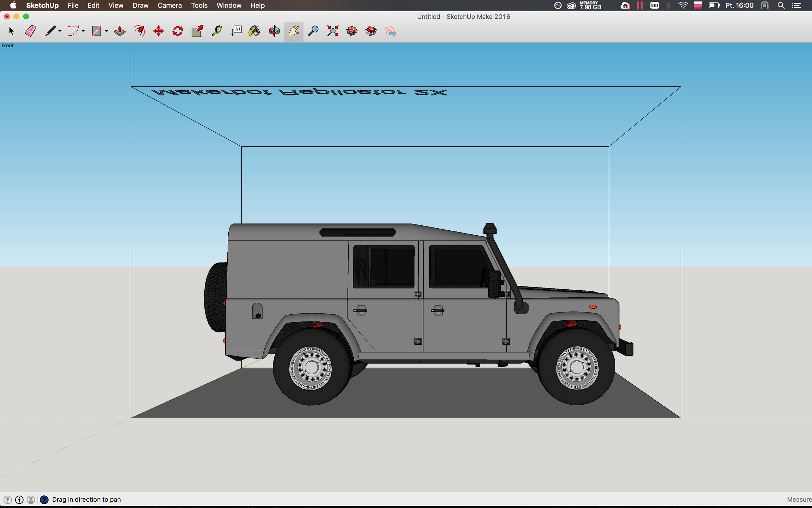The height and width of the screenshot is (508, 812).
Task: Activate the Rotate tool
Action: [x=178, y=31]
